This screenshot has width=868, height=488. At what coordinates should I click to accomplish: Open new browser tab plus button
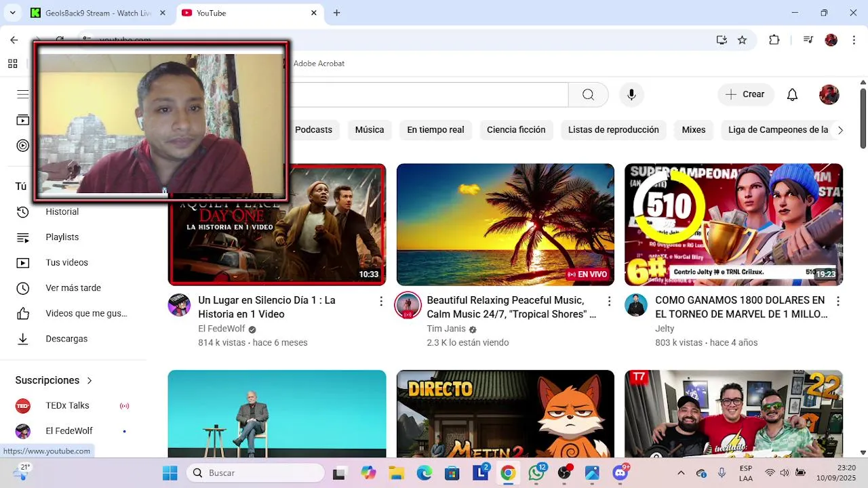click(336, 13)
